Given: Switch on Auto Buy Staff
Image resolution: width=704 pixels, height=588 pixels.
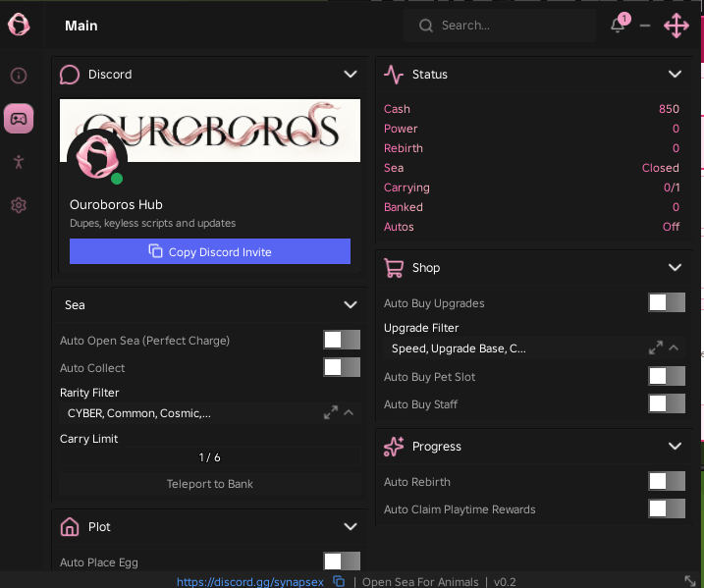Looking at the screenshot, I should (667, 403).
